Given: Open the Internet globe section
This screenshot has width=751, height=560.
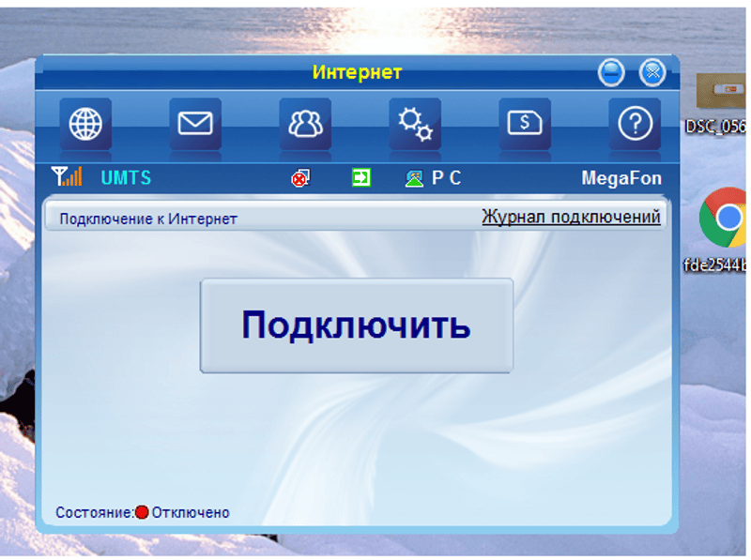Looking at the screenshot, I should click(x=85, y=124).
